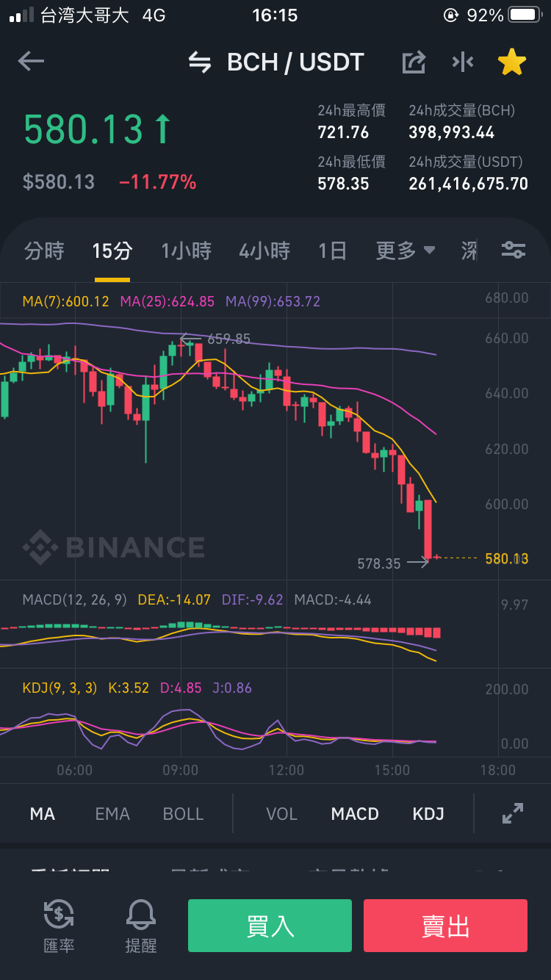Open the 提醒 alert bell
The image size is (551, 980).
pos(141,926)
